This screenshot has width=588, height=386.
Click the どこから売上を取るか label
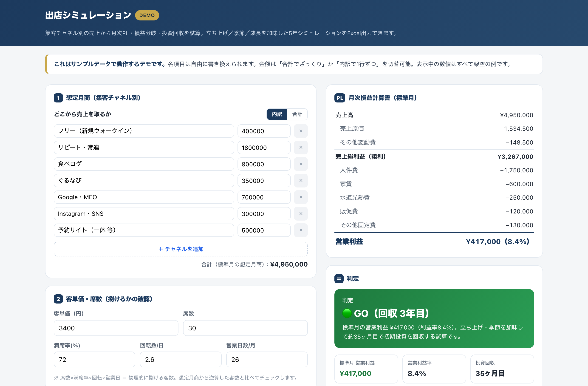pos(82,114)
